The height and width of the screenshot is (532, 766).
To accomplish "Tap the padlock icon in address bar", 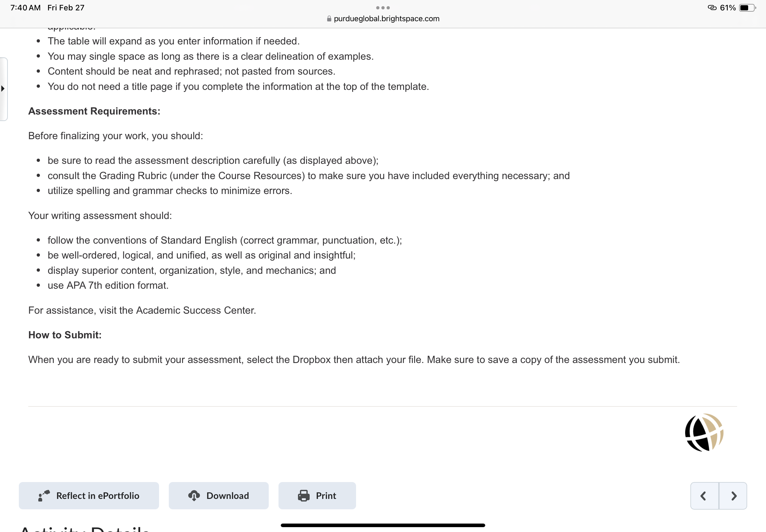I will [329, 19].
